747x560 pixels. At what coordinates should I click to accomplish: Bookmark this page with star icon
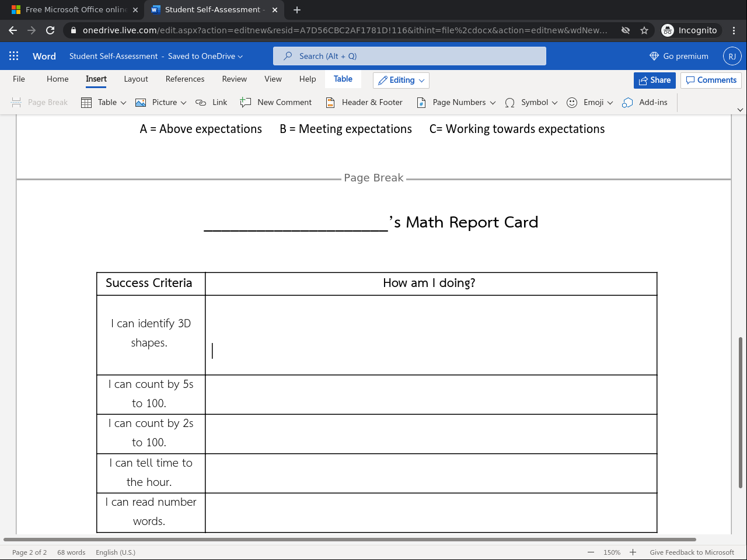click(x=644, y=30)
